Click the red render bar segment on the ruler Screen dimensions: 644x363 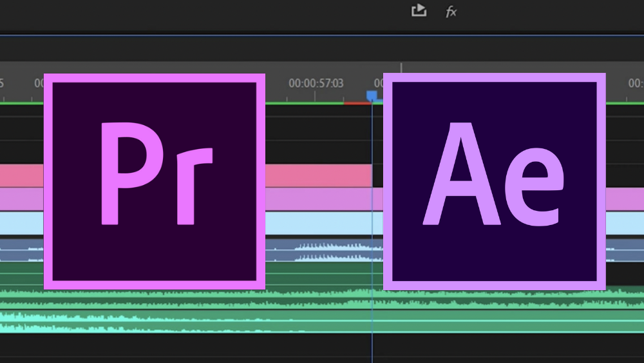click(354, 103)
